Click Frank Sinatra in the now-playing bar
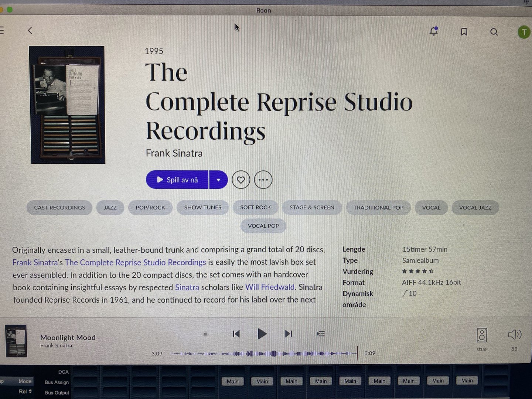 point(56,346)
